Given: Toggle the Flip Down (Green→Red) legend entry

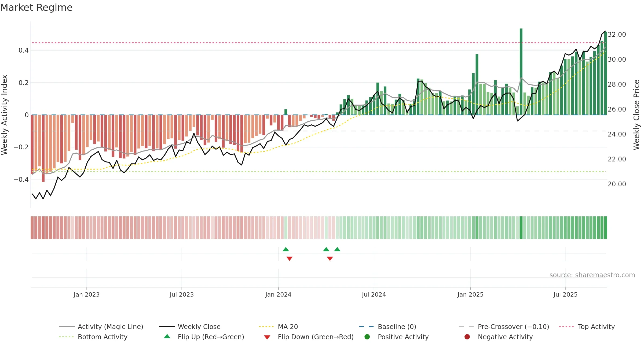Looking at the screenshot, I should tap(309, 337).
